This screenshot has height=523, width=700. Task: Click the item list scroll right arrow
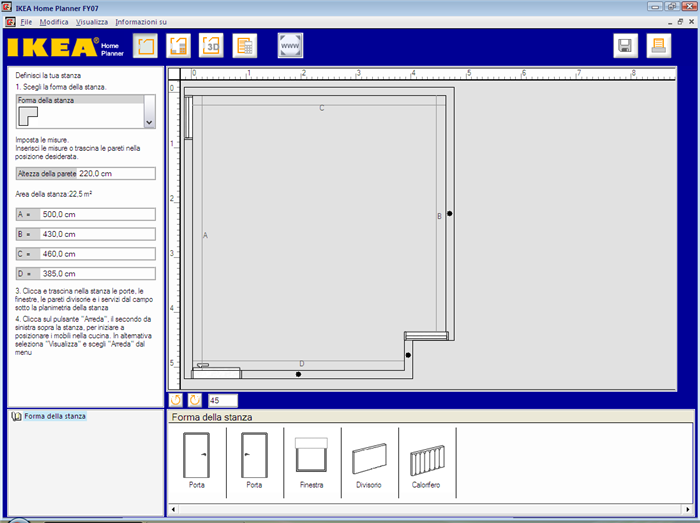tap(688, 509)
